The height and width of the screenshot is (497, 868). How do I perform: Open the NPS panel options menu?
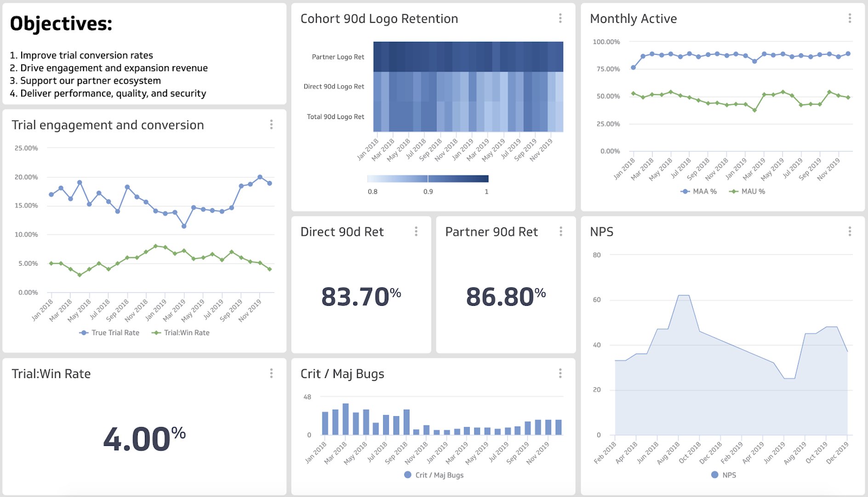coord(850,231)
